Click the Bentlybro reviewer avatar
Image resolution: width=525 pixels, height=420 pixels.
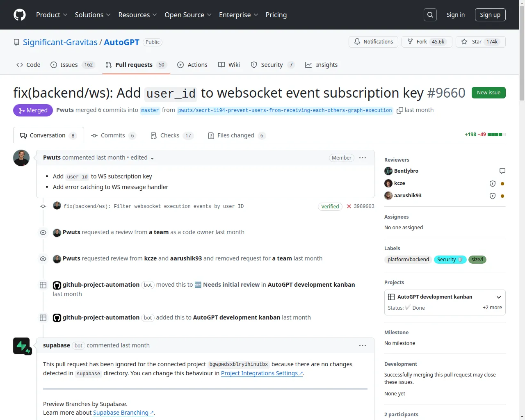388,171
